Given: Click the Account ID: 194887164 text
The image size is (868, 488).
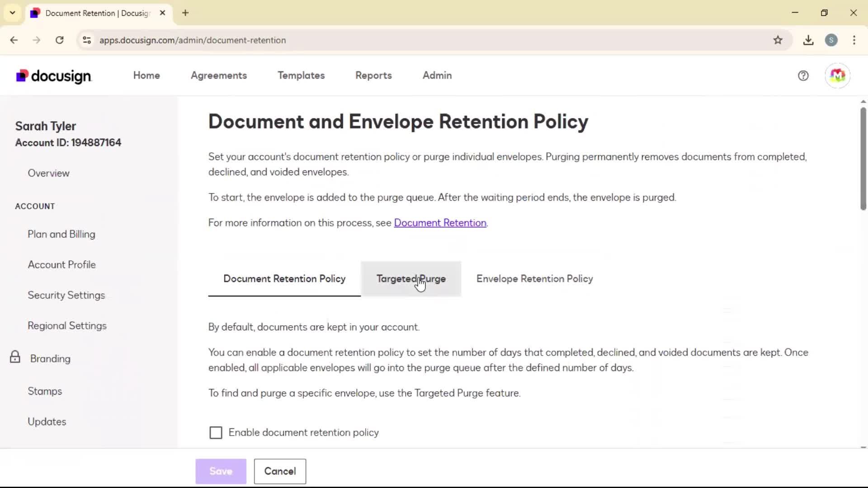Looking at the screenshot, I should pyautogui.click(x=68, y=143).
